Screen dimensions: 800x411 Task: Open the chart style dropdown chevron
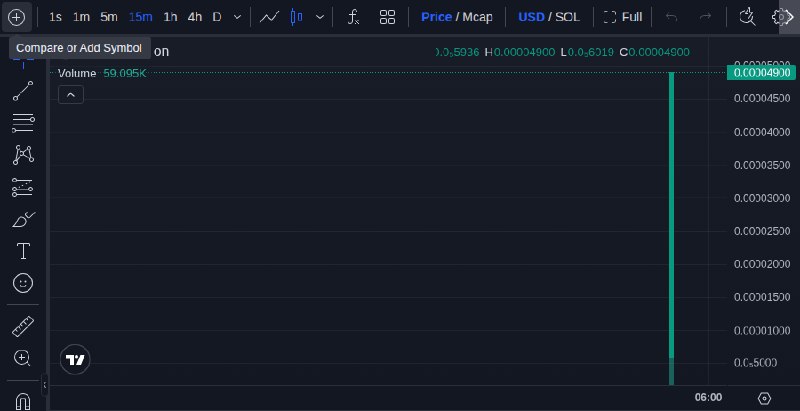pos(320,17)
